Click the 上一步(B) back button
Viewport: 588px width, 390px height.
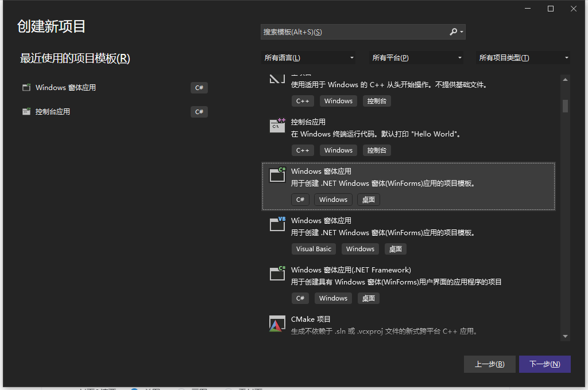pyautogui.click(x=489, y=364)
